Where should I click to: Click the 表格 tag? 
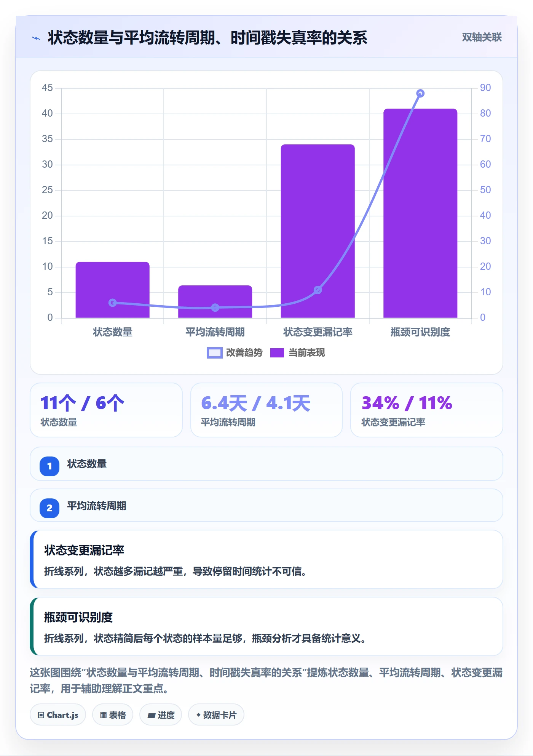pos(113,715)
